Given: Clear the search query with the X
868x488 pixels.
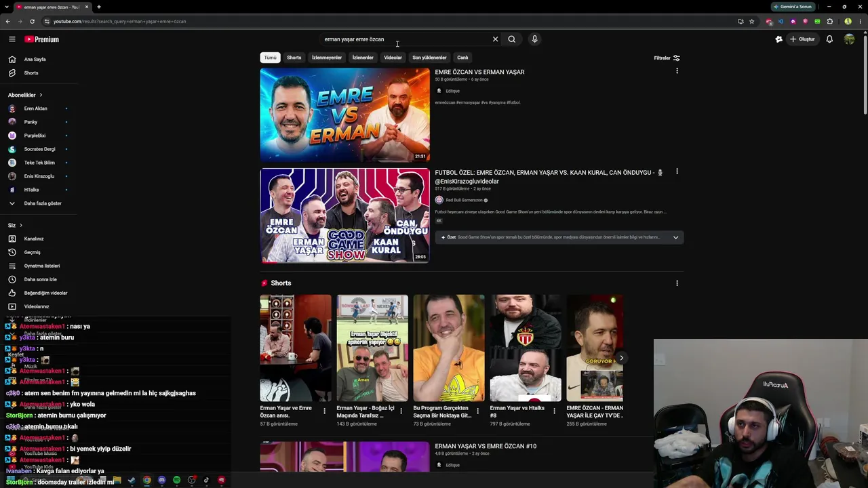Looking at the screenshot, I should coord(495,39).
